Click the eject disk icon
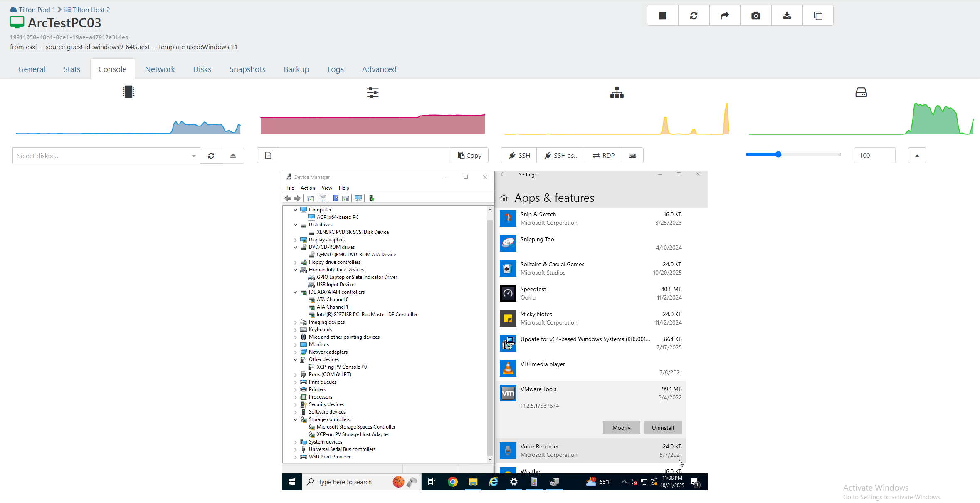The width and height of the screenshot is (980, 503). coord(233,156)
